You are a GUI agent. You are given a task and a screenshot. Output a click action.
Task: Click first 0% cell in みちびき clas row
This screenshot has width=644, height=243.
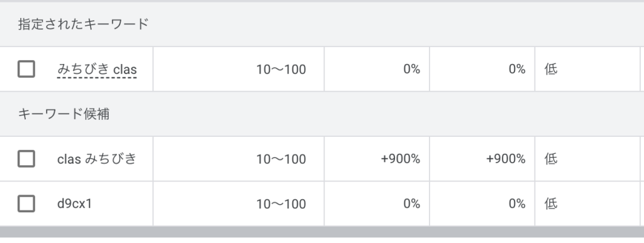pyautogui.click(x=411, y=69)
